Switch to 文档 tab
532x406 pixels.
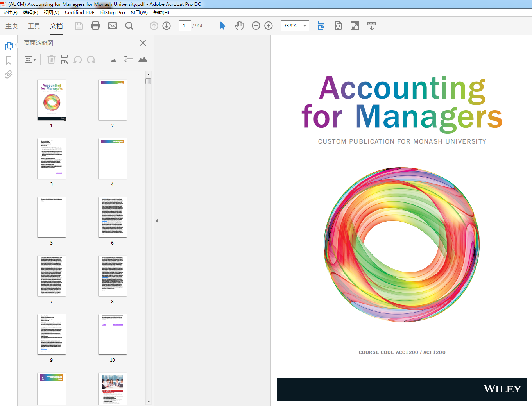point(56,26)
